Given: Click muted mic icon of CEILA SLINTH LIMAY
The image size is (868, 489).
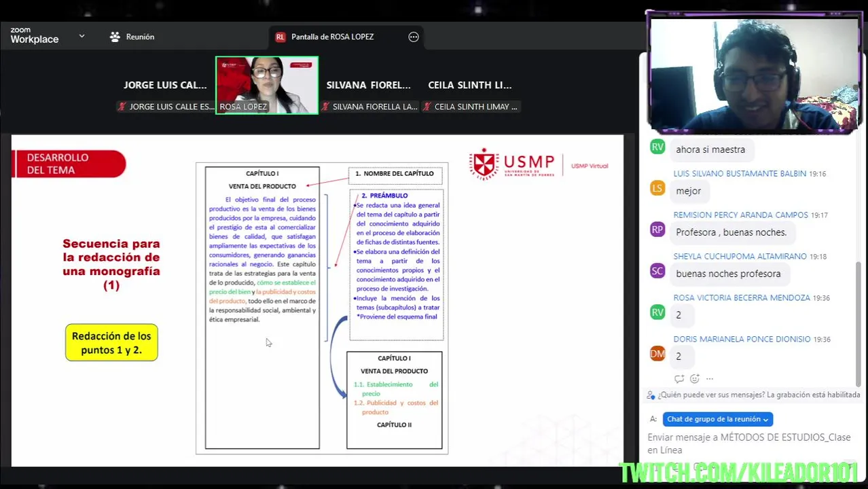Looking at the screenshot, I should pyautogui.click(x=427, y=107).
